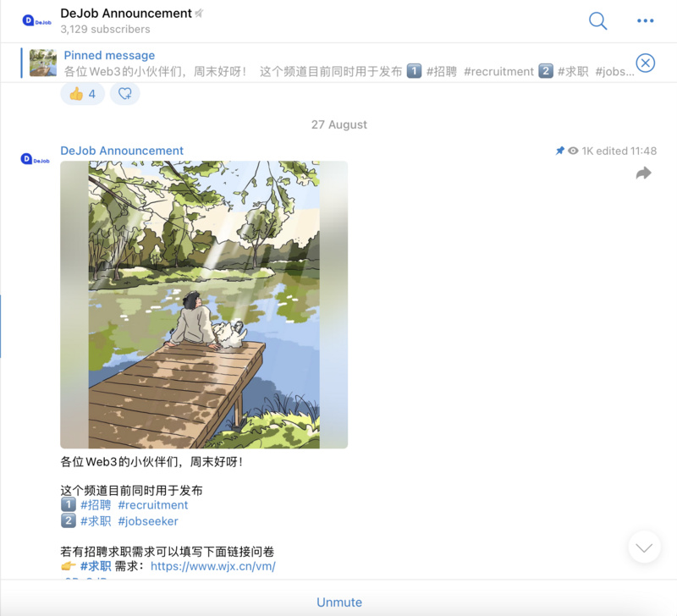Open channel info via DeJob Announcement title
Screen dimensions: 677x616
(x=125, y=13)
